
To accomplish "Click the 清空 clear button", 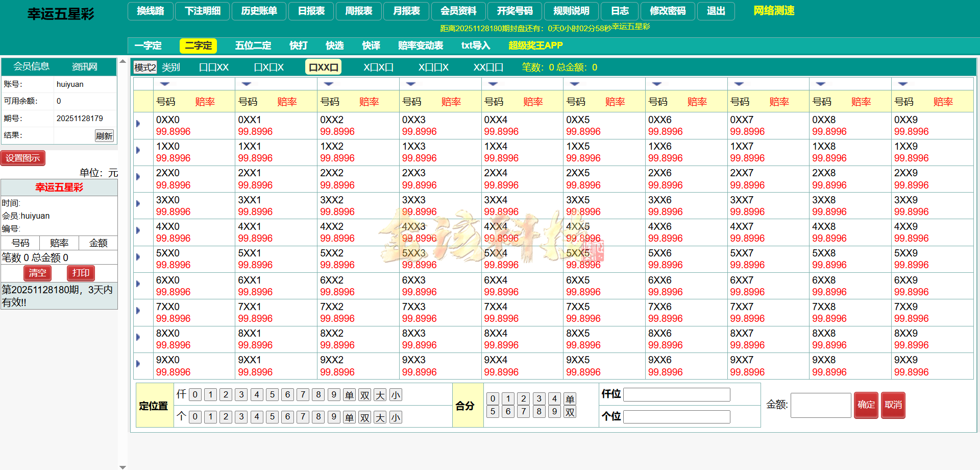I will pyautogui.click(x=37, y=273).
